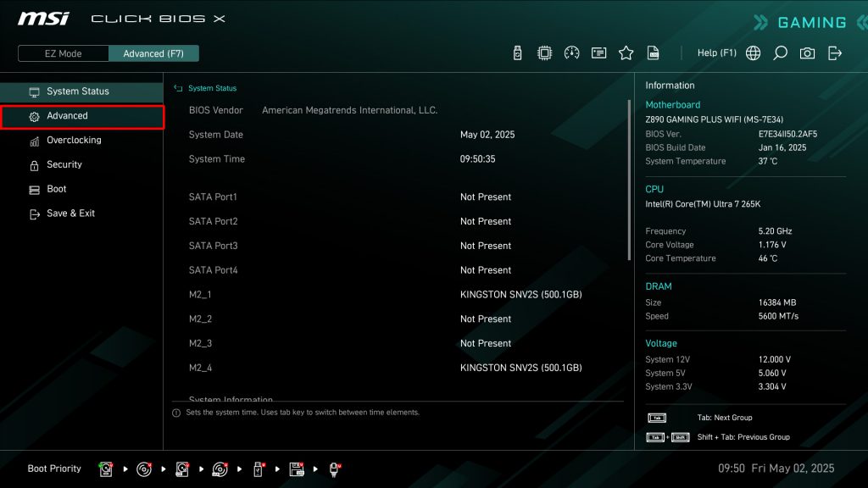Click the bottom clock 09:50 Fri May 02, 2025

point(776,469)
